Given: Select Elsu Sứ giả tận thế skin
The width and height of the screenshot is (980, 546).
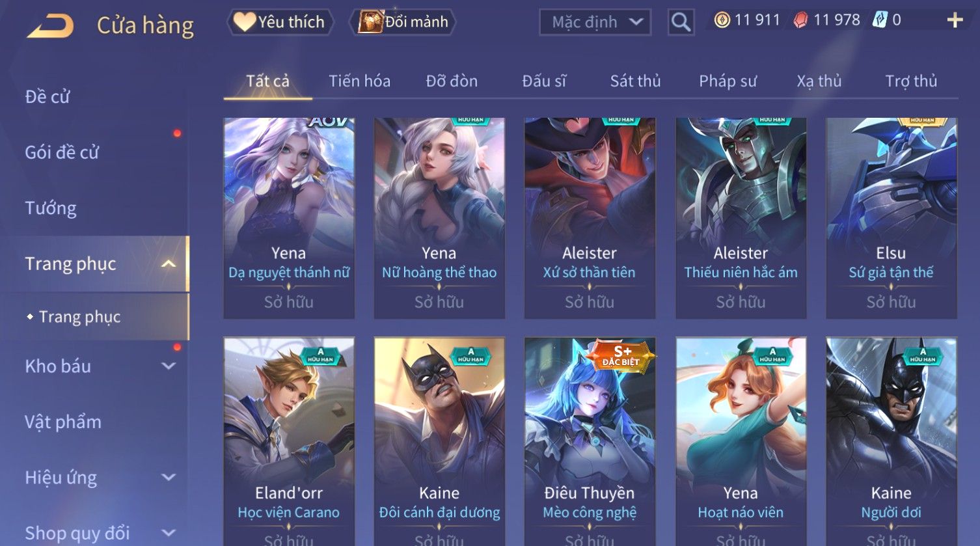Looking at the screenshot, I should pos(892,218).
